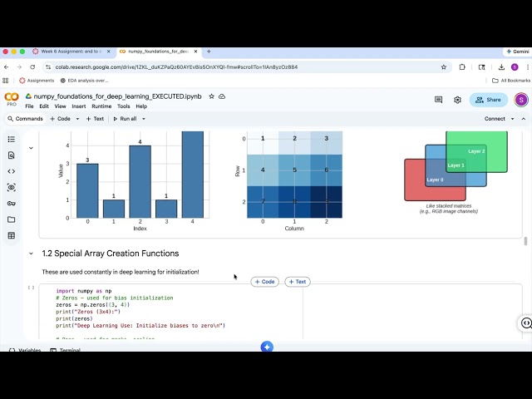The image size is (532, 399).
Task: Open the Gemini button in the browser
Action: (x=517, y=52)
